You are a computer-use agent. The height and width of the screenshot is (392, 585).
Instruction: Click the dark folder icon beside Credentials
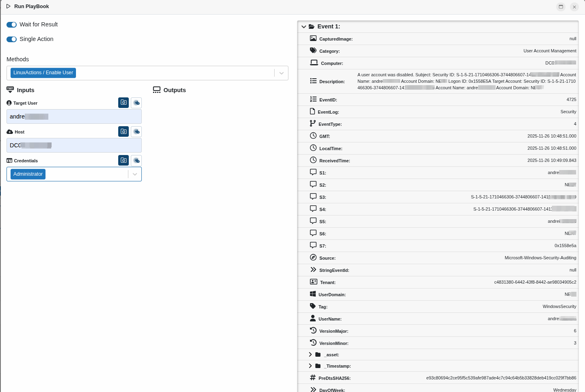point(123,160)
